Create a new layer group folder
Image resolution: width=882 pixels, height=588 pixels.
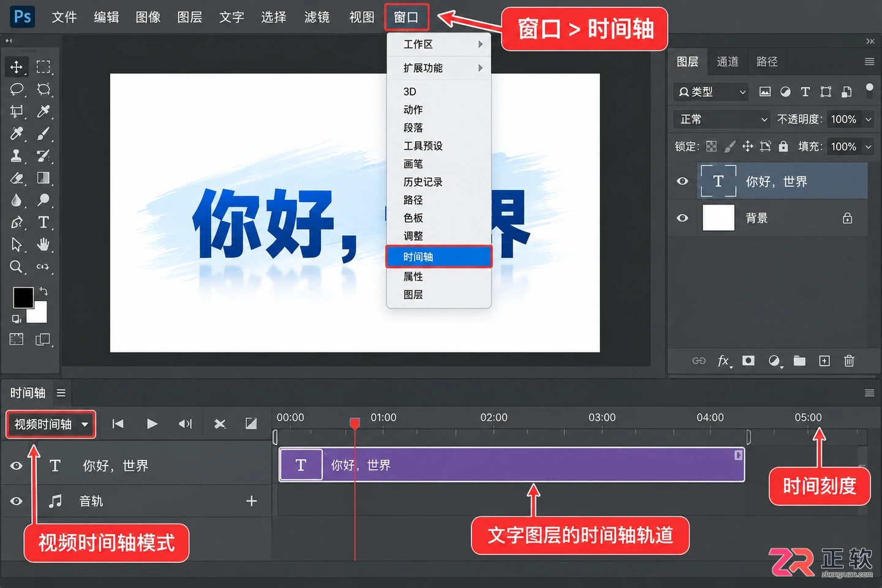click(x=799, y=361)
